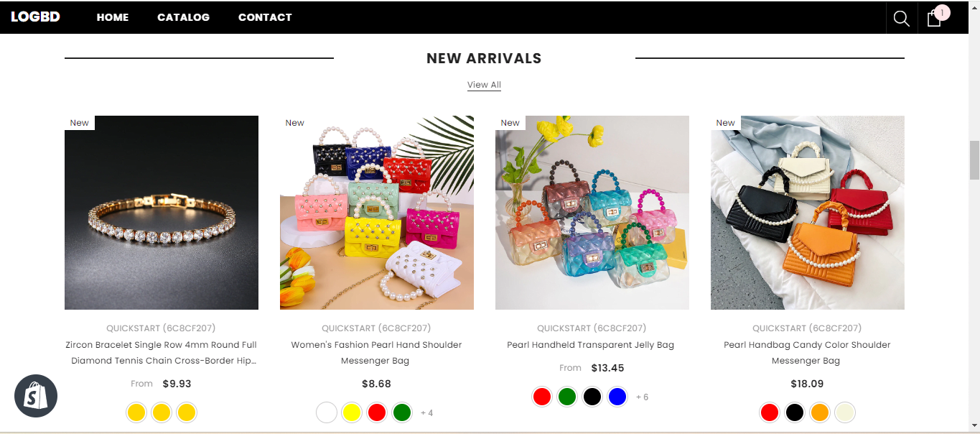Viewport: 980px width, 434px height.
Task: Open the CONTACT menu item
Action: click(x=265, y=17)
